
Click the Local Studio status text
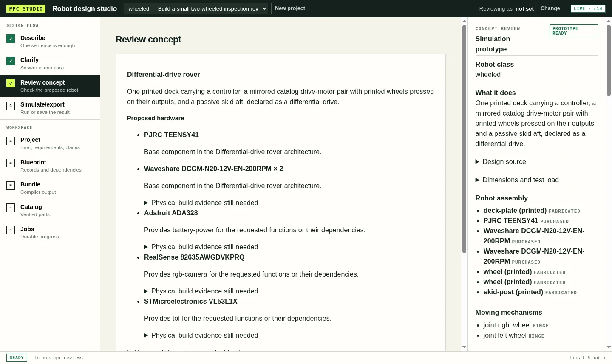pos(587,358)
